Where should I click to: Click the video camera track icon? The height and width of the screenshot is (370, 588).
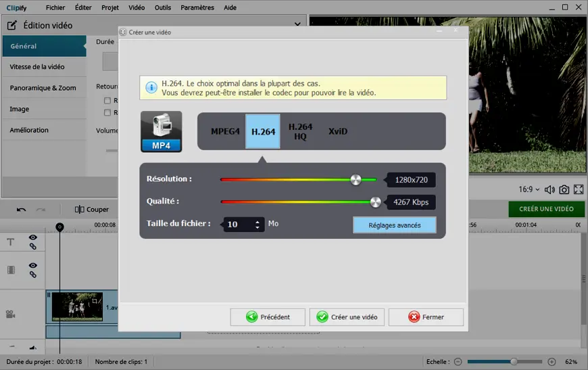coord(11,314)
